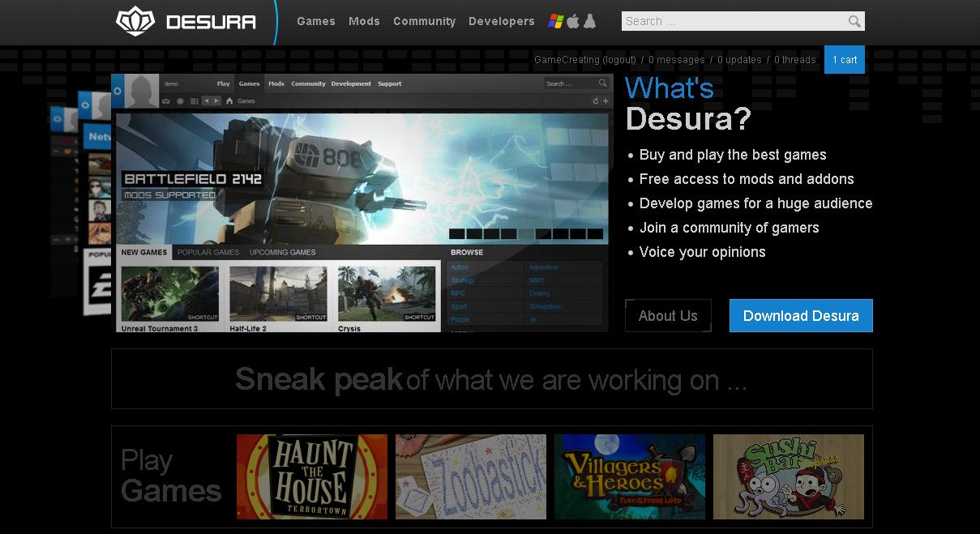The height and width of the screenshot is (534, 980).
Task: Click the BROWSE heading in the preview
Action: [x=467, y=252]
